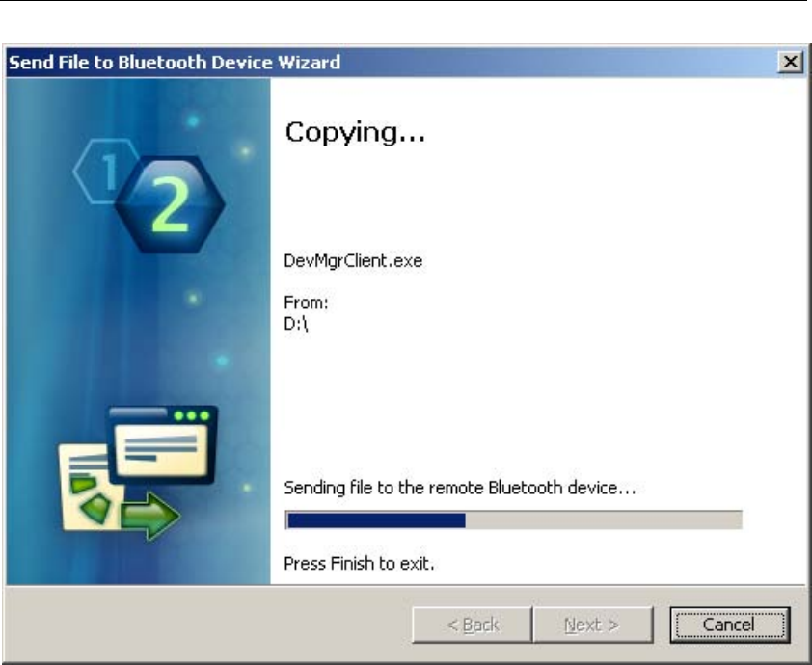This screenshot has width=812, height=665.
Task: Click the step 2 hexagon icon
Action: click(170, 205)
